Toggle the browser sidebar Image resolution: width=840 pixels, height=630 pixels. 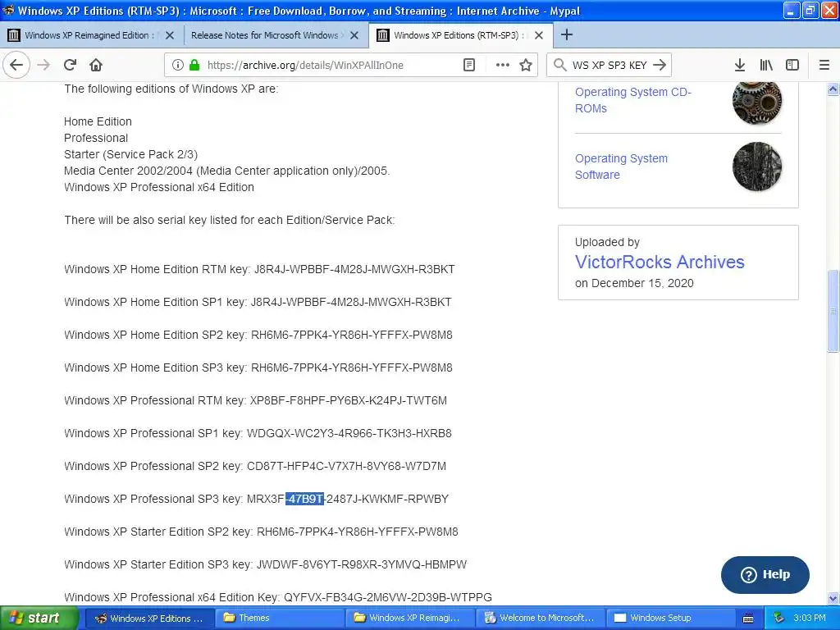coord(792,65)
